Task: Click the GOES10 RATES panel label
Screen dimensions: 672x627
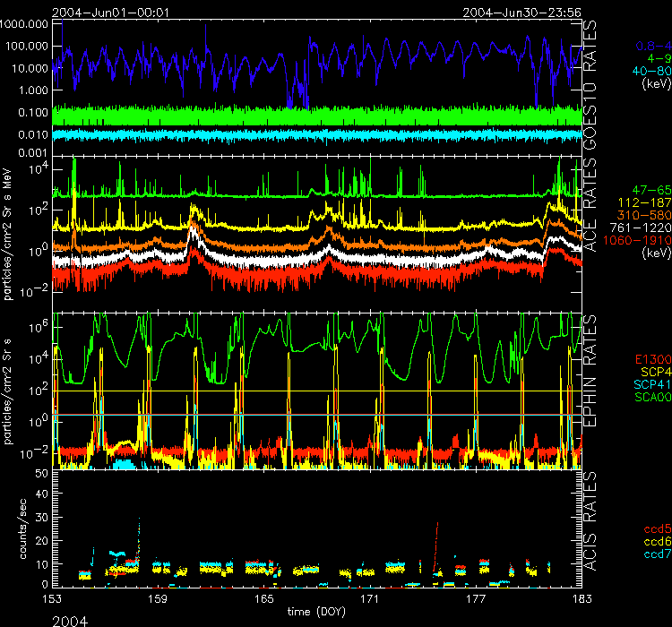Action: (x=591, y=85)
